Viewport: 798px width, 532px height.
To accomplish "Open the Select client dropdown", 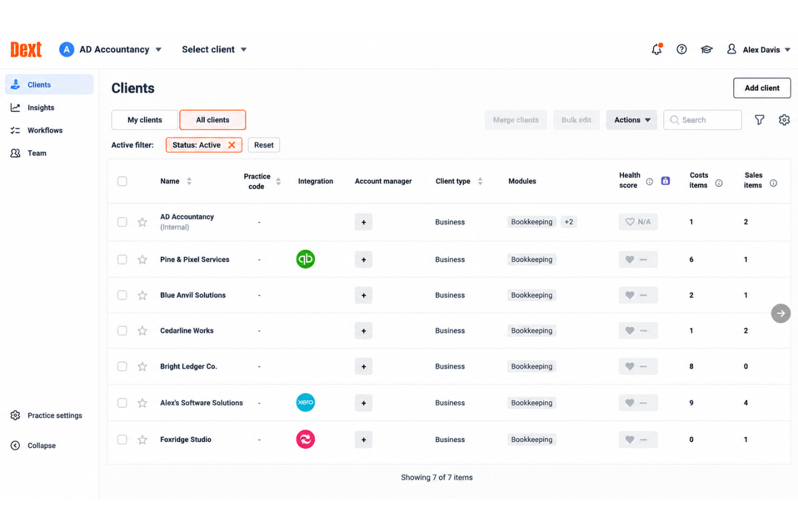I will (214, 50).
